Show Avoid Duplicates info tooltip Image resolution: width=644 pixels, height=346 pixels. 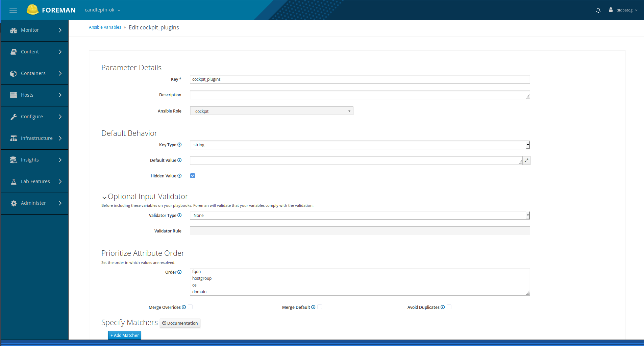(443, 307)
